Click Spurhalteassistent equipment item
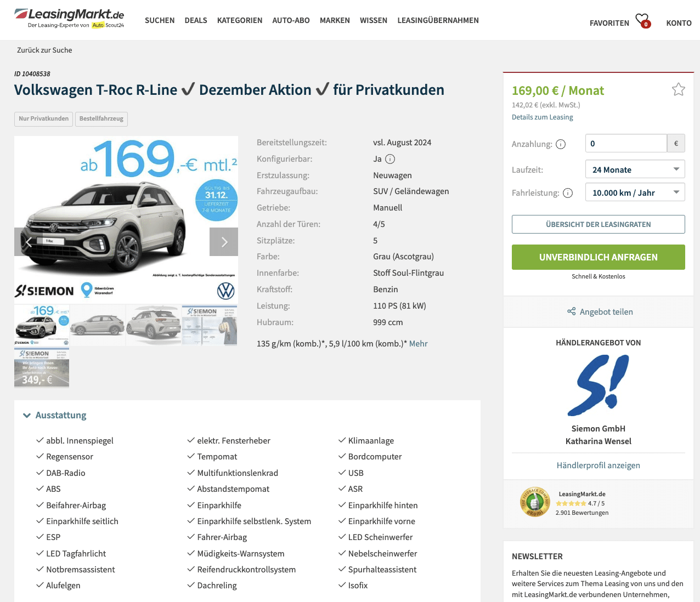This screenshot has height=602, width=700. (x=382, y=569)
